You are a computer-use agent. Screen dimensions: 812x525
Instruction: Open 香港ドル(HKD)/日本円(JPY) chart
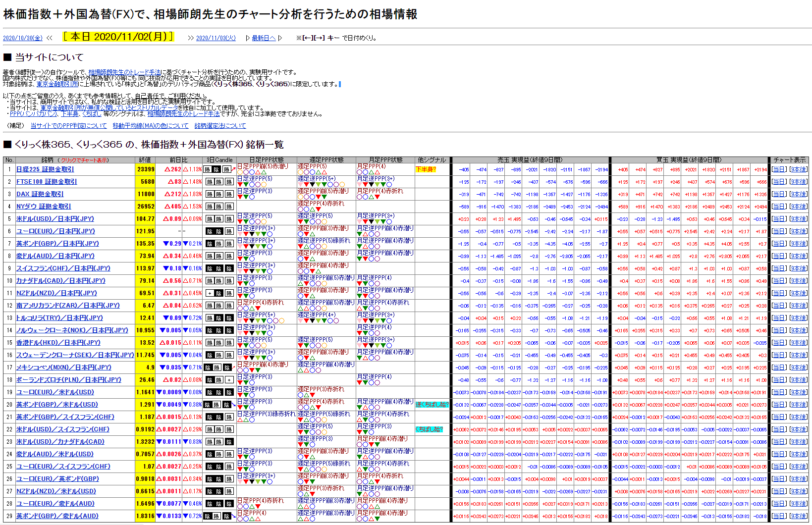coord(58,343)
